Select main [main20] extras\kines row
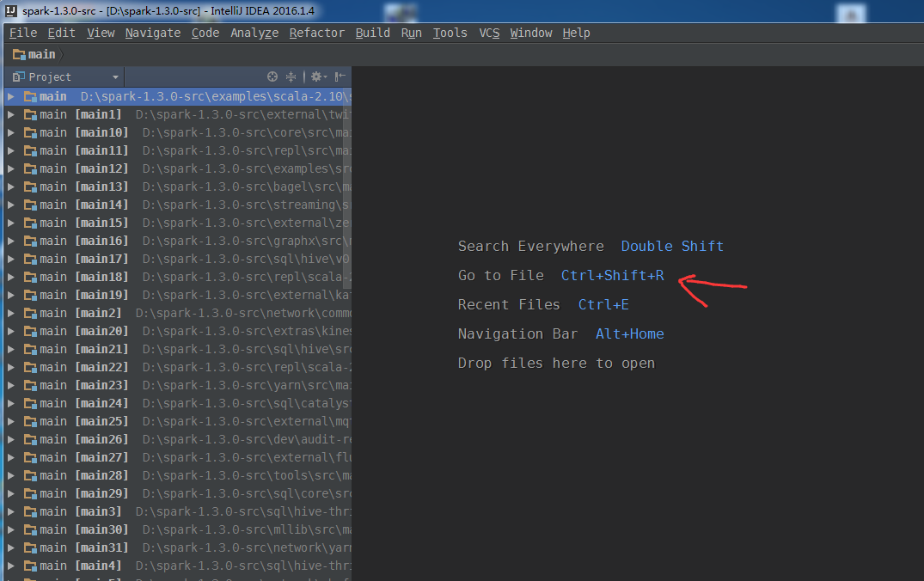 [177, 331]
